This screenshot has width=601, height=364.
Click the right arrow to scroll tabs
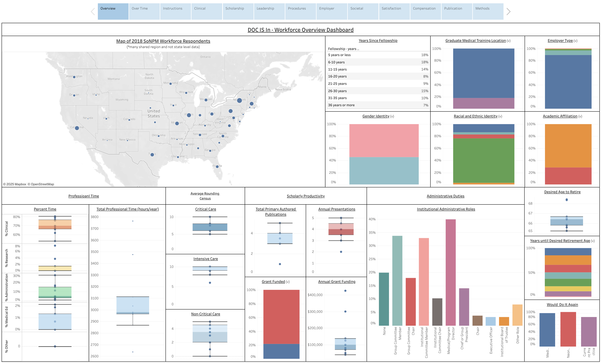pos(508,11)
